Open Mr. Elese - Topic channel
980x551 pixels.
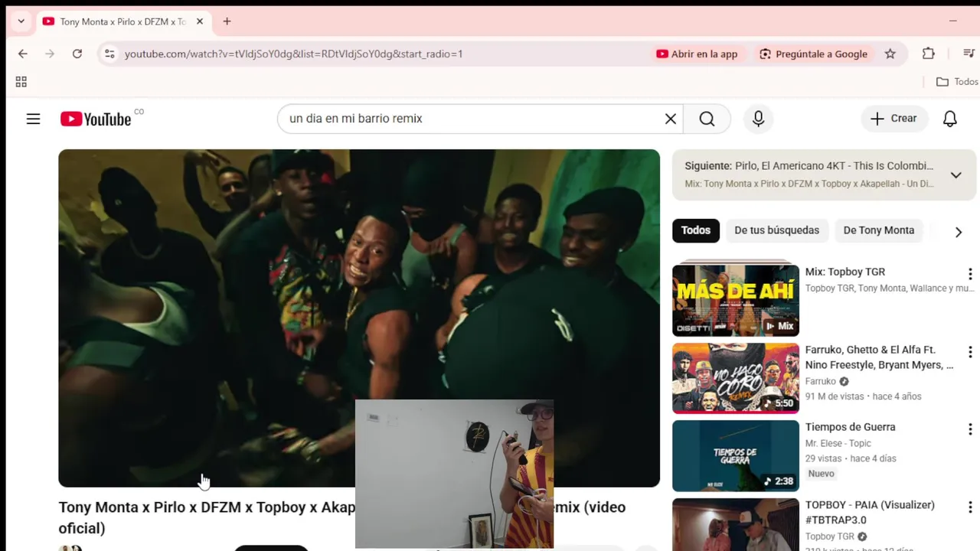click(838, 443)
